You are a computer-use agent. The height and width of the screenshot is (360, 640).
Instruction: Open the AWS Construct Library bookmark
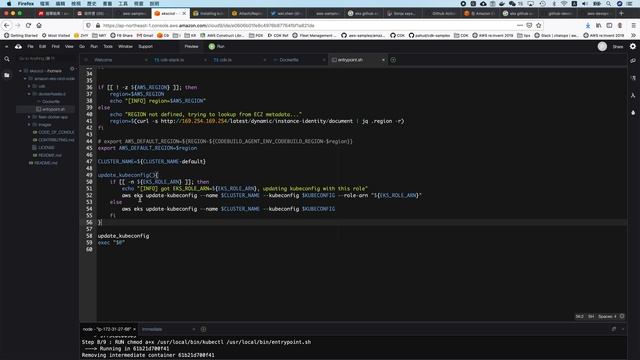click(x=222, y=36)
